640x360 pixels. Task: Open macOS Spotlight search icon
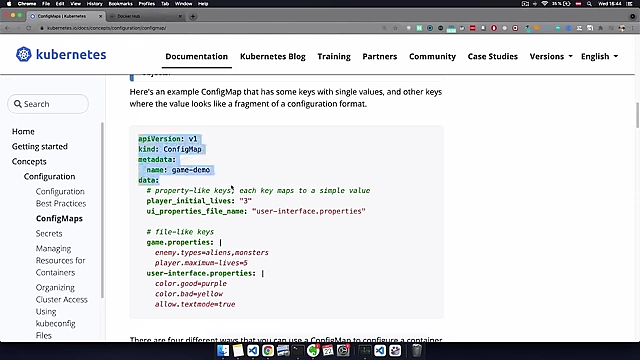coord(589,4)
